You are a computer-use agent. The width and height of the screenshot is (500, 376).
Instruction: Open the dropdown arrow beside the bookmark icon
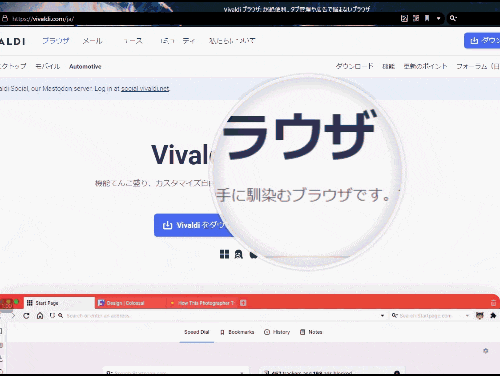coord(438,19)
